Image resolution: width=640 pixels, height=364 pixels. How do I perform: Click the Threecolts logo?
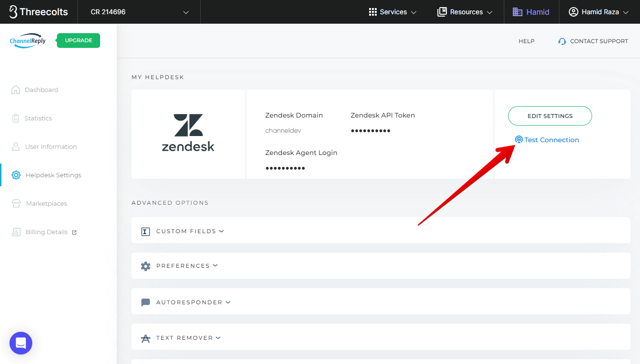coord(38,12)
